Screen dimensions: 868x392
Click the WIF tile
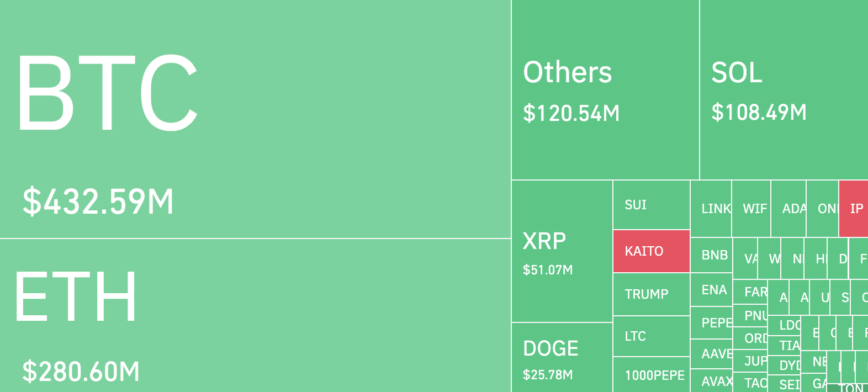pyautogui.click(x=751, y=209)
